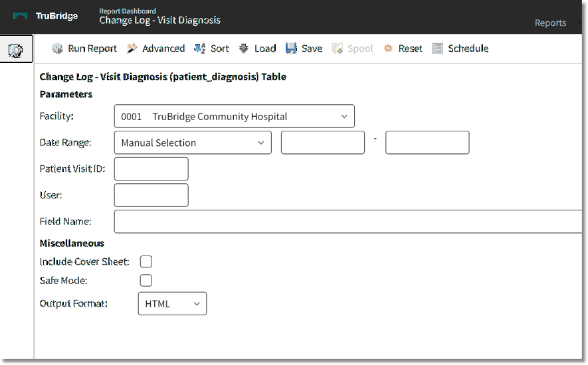Open the Date Range Manual Selection dropdown
This screenshot has height=365, width=588.
tap(193, 143)
